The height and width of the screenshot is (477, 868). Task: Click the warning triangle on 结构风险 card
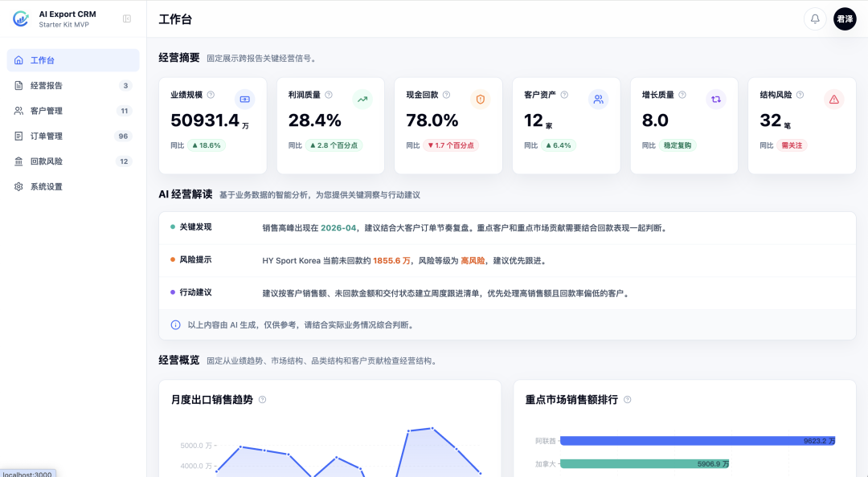(833, 99)
